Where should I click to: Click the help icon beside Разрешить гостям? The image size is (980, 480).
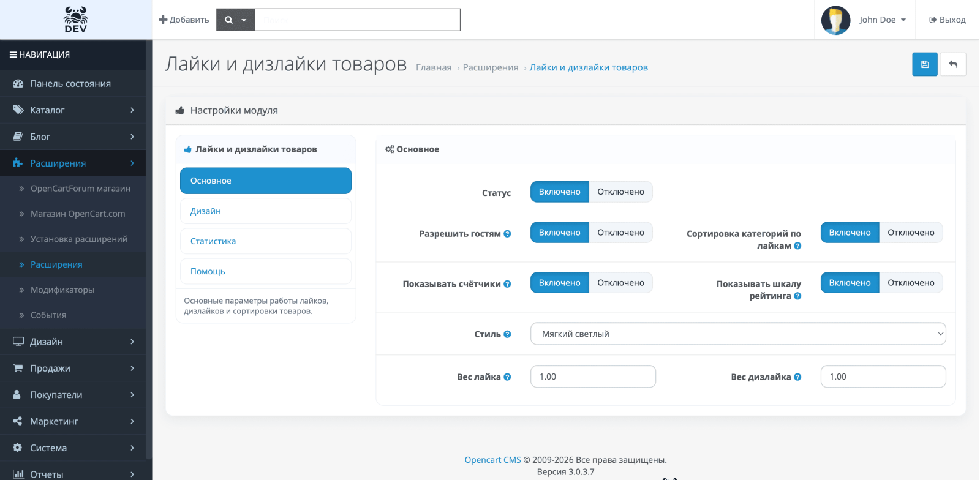pyautogui.click(x=507, y=234)
